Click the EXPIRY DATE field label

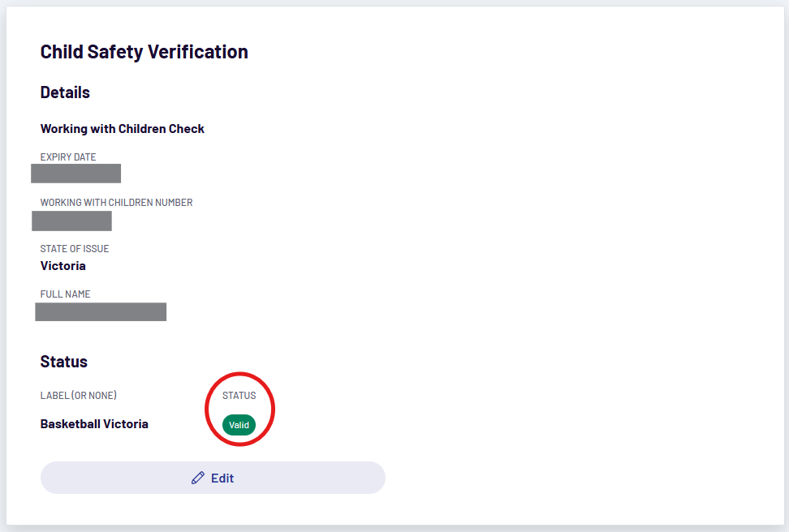click(x=67, y=157)
